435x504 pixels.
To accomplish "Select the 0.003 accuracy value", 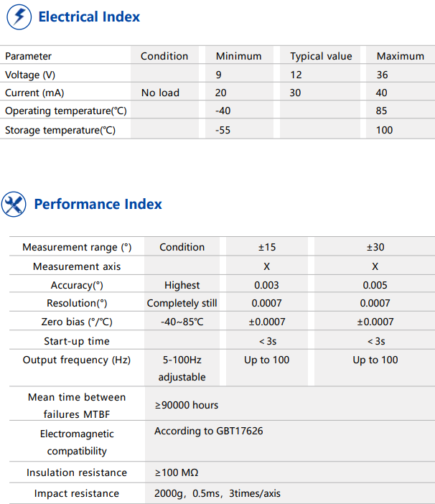I will pos(266,285).
